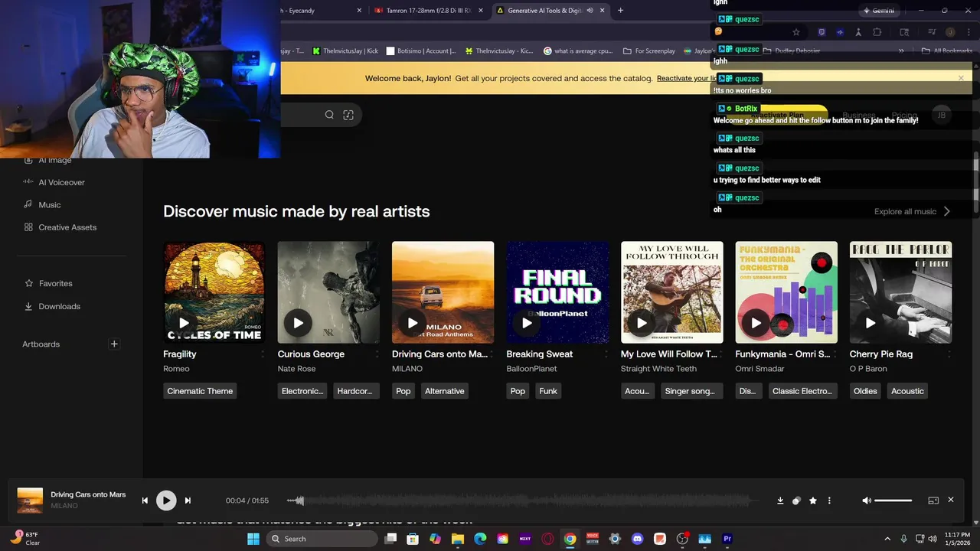Open AI Voiceover in sidebar

61,182
